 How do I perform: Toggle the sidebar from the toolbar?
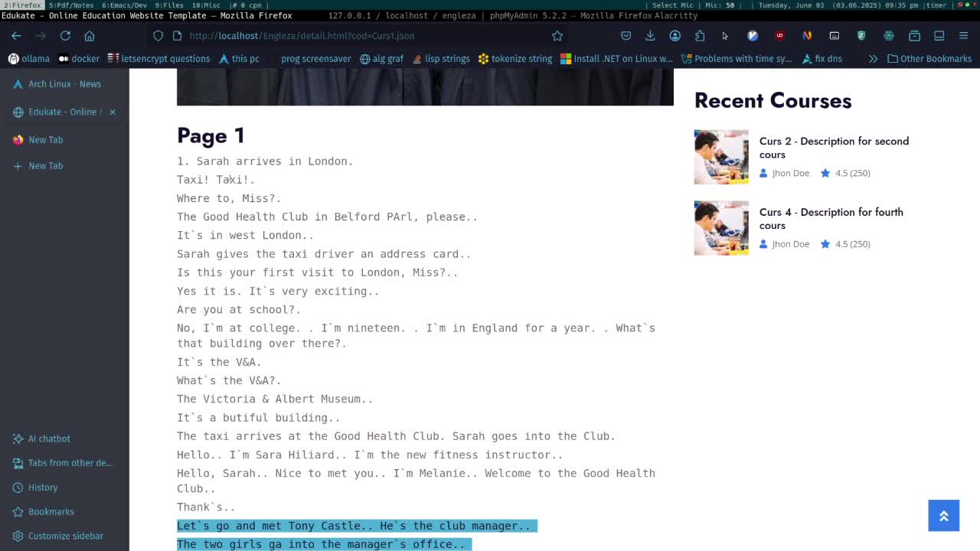pos(939,35)
